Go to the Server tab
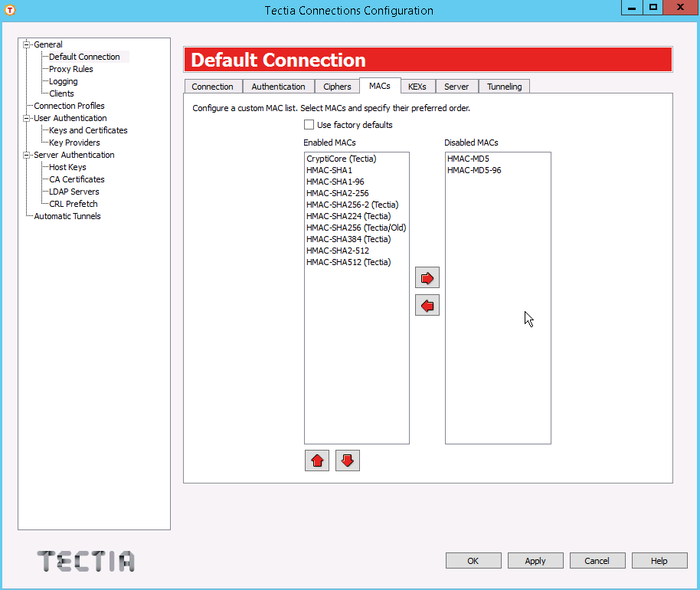The image size is (700, 590). click(x=456, y=86)
